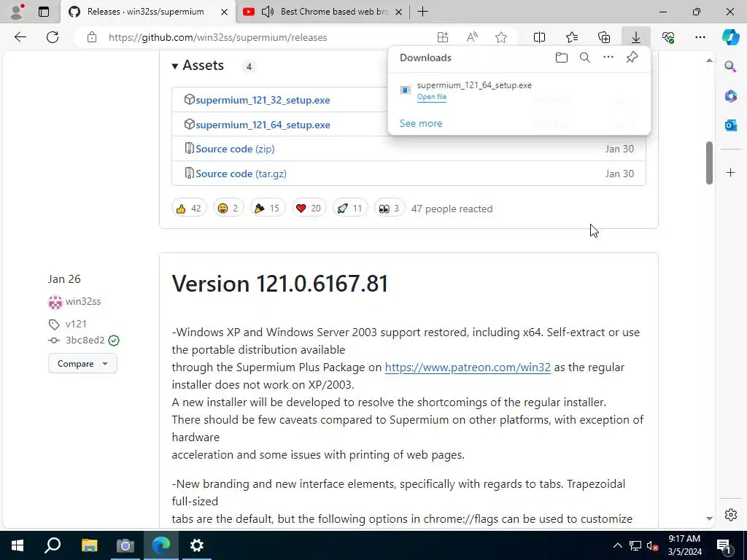This screenshot has height=560, width=747.
Task: Open Browser essentials heart icon
Action: 668,37
